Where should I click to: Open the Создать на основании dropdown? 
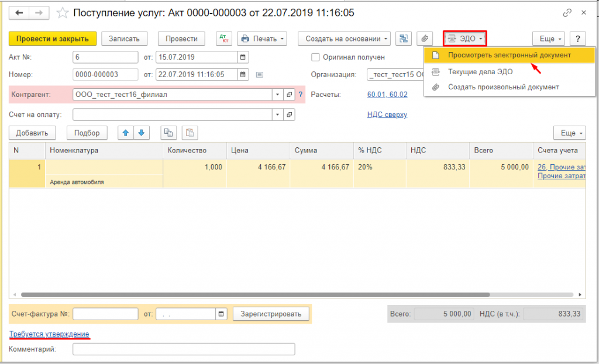[347, 39]
